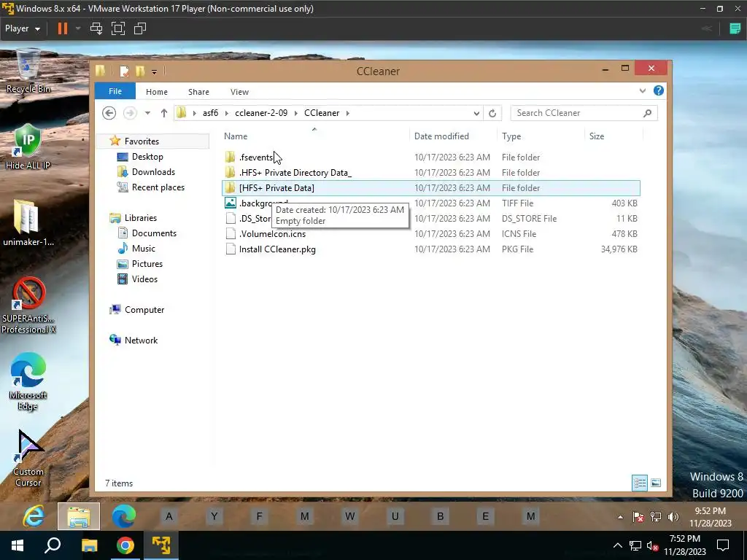Select Install CCleaner.pkg file
747x560 pixels.
pyautogui.click(x=431, y=249)
